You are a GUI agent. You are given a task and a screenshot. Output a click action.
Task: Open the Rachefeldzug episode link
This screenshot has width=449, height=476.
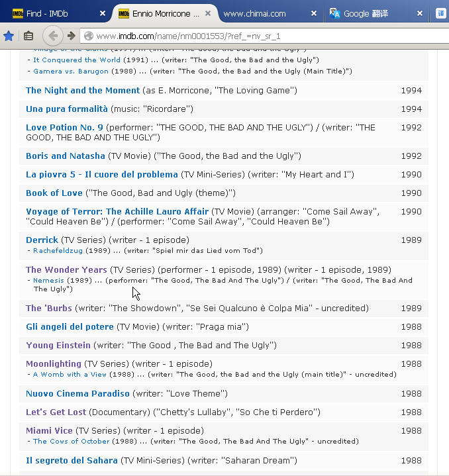pos(58,250)
